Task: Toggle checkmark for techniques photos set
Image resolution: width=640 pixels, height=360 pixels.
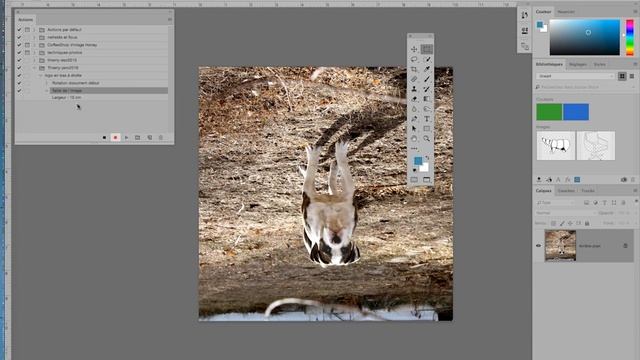Action: pyautogui.click(x=19, y=53)
